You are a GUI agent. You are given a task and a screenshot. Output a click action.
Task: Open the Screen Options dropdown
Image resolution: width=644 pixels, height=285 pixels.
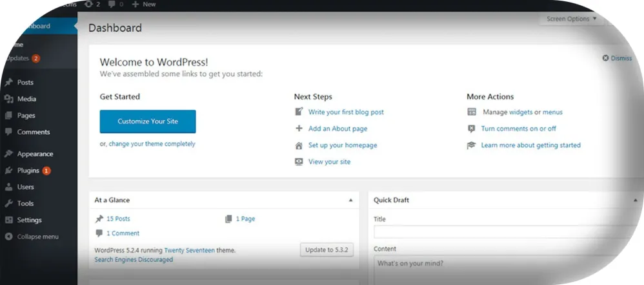coord(569,19)
